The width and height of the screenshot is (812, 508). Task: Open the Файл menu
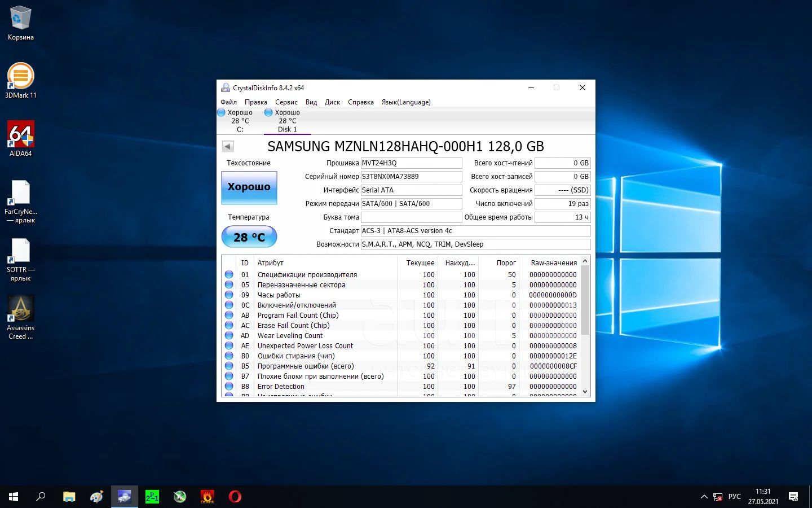coord(228,102)
